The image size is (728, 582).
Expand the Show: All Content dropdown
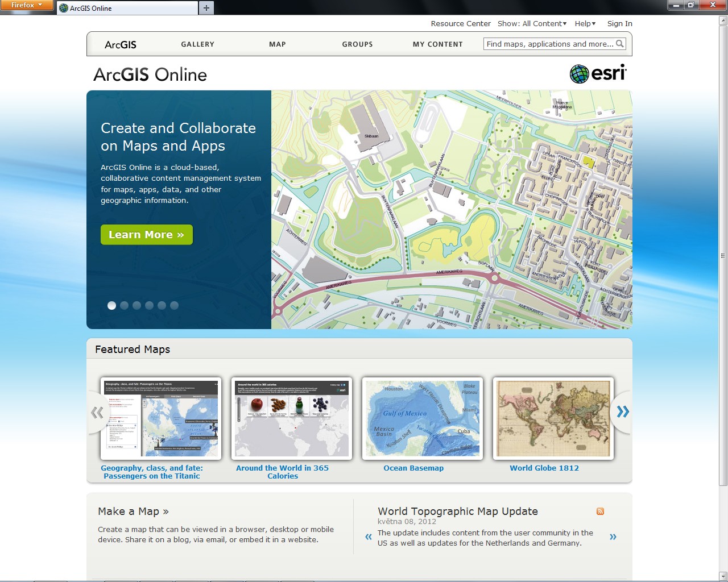click(532, 24)
